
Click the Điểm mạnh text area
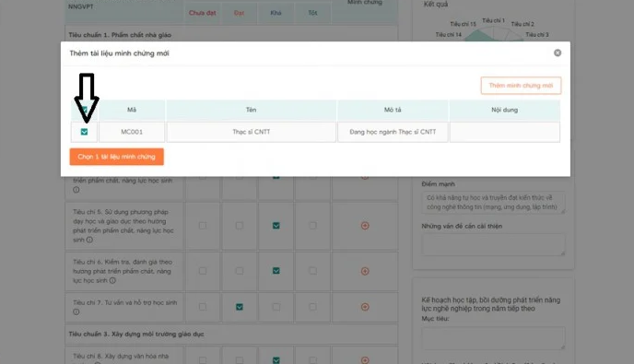click(x=493, y=203)
